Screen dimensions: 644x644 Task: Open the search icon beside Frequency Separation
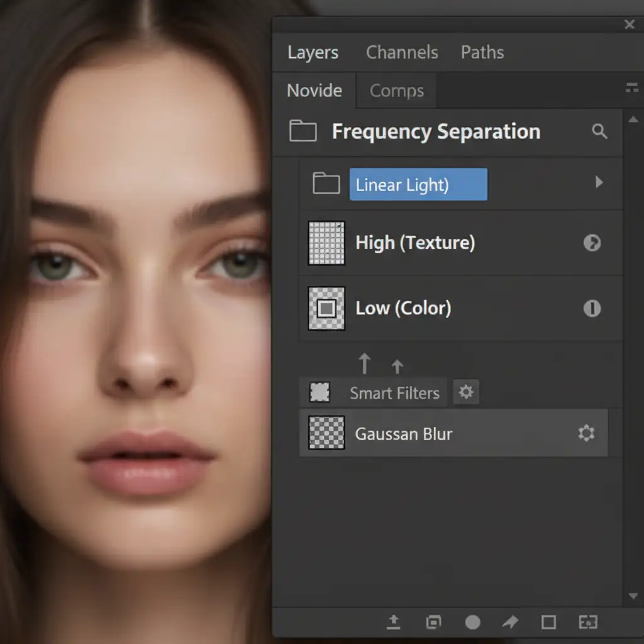600,131
